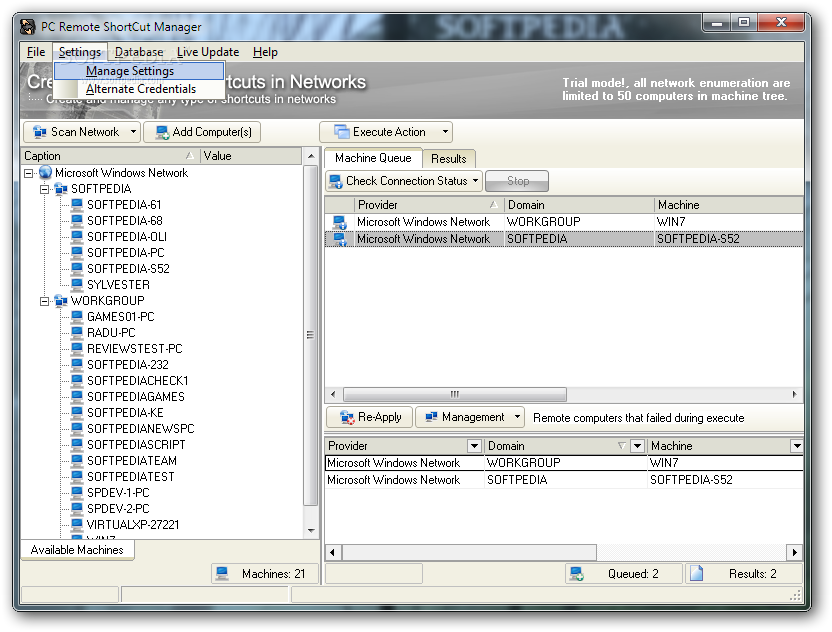
Task: Click the PC Remote ShortCut Manager title icon
Action: point(27,27)
